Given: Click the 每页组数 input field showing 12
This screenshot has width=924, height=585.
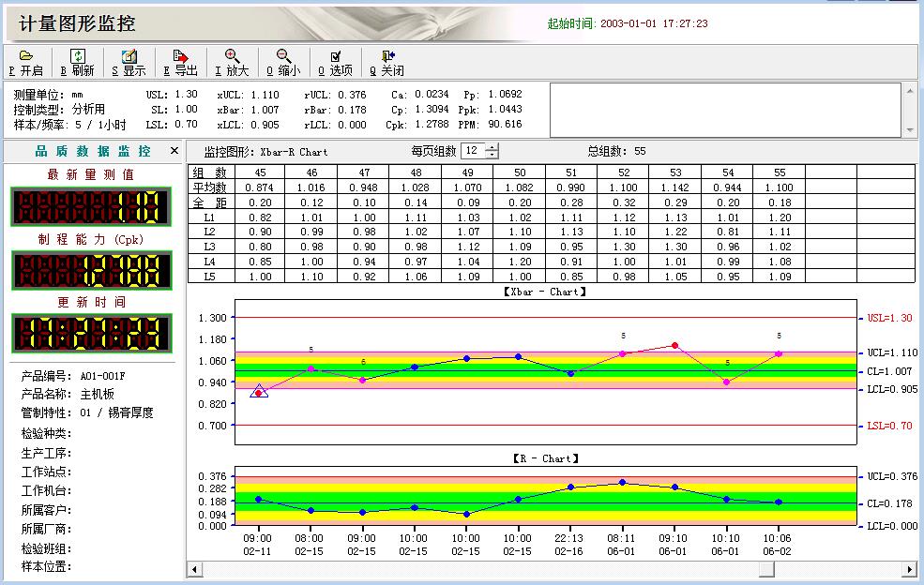Looking at the screenshot, I should point(473,151).
